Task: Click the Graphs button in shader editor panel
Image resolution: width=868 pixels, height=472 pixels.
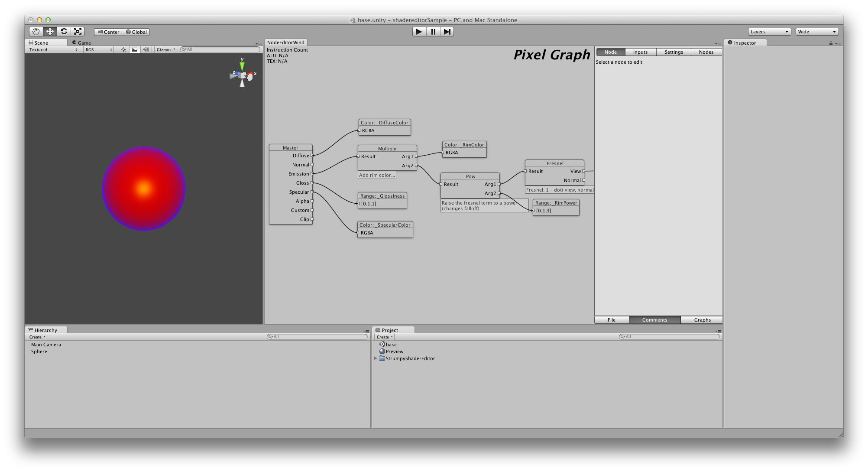Action: pos(701,320)
